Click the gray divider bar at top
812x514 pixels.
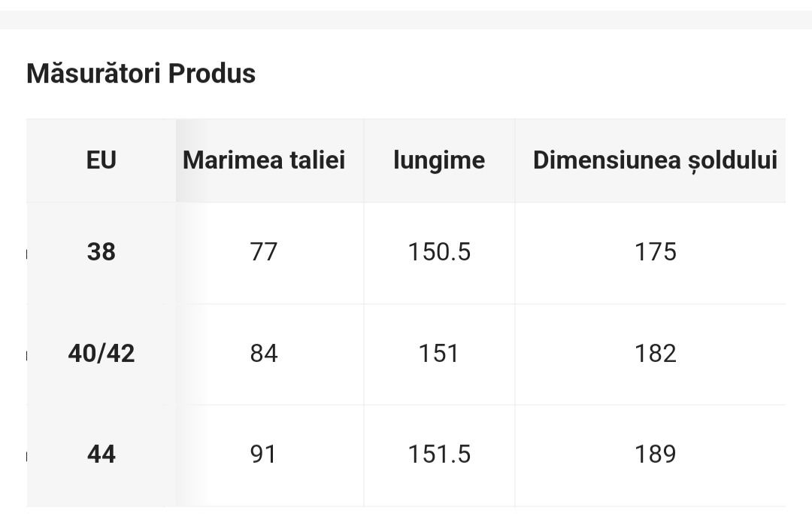pos(406,20)
